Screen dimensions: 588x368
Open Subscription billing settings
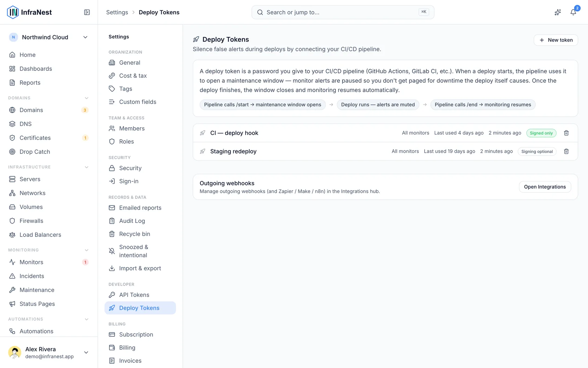(140, 335)
